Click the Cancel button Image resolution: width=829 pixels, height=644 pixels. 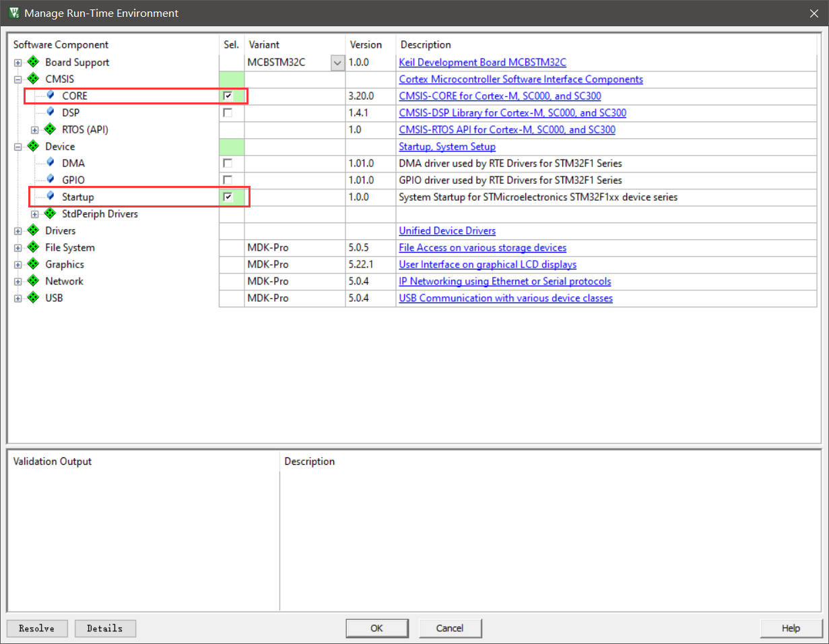pyautogui.click(x=450, y=628)
